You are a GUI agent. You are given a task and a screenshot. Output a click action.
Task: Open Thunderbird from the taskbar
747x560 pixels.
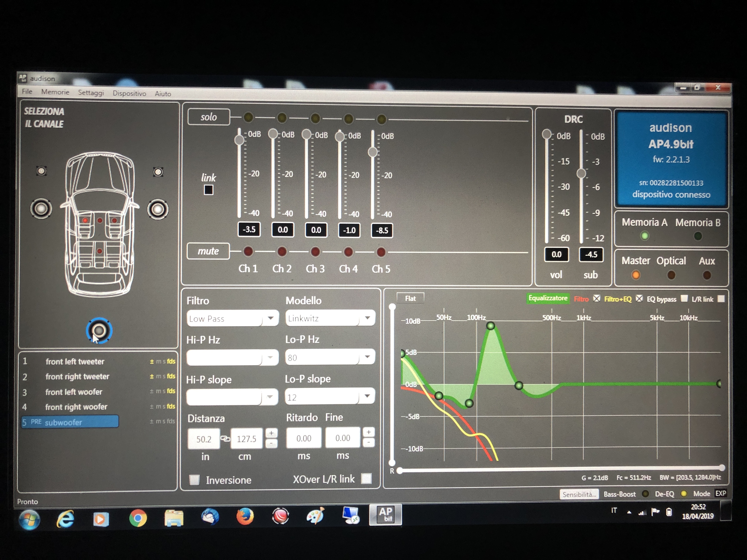pyautogui.click(x=210, y=517)
